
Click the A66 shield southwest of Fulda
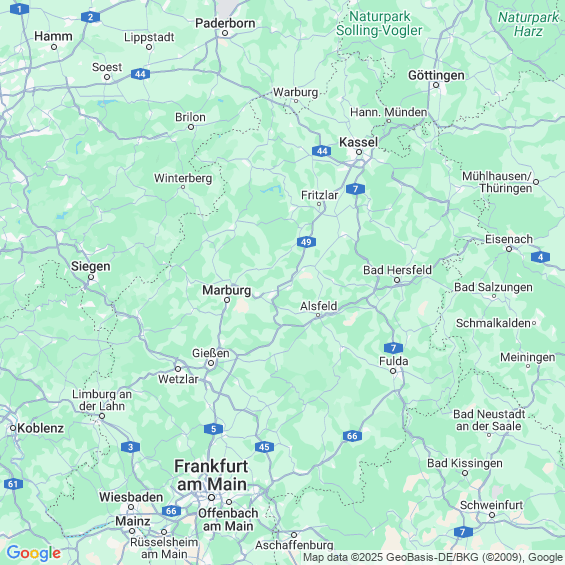pos(352,436)
